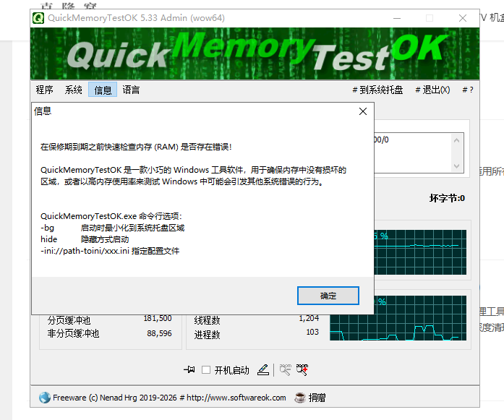Enable the 开机启动 checkbox
Screen dimensions: 504x420
pos(206,370)
